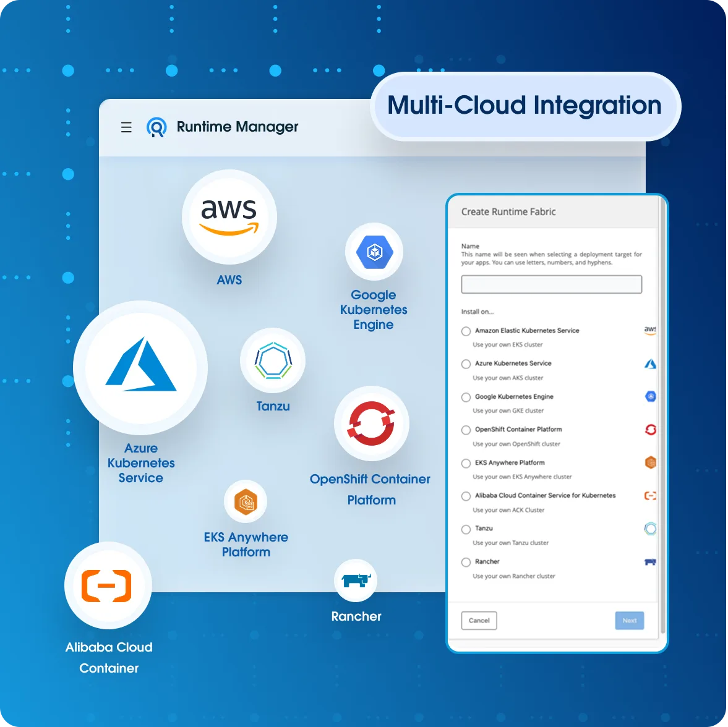Select Google Kubernetes Engine radio button

(x=466, y=397)
